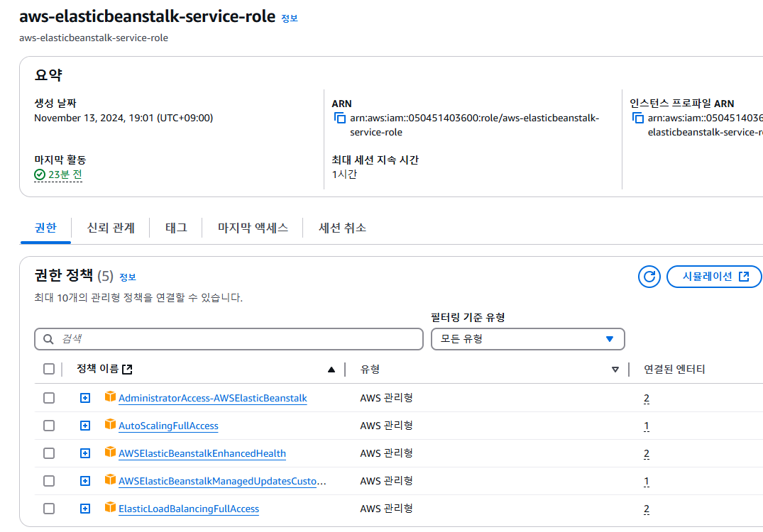Open 정보 link next to role title
Screen dimensions: 763x532
[290, 18]
